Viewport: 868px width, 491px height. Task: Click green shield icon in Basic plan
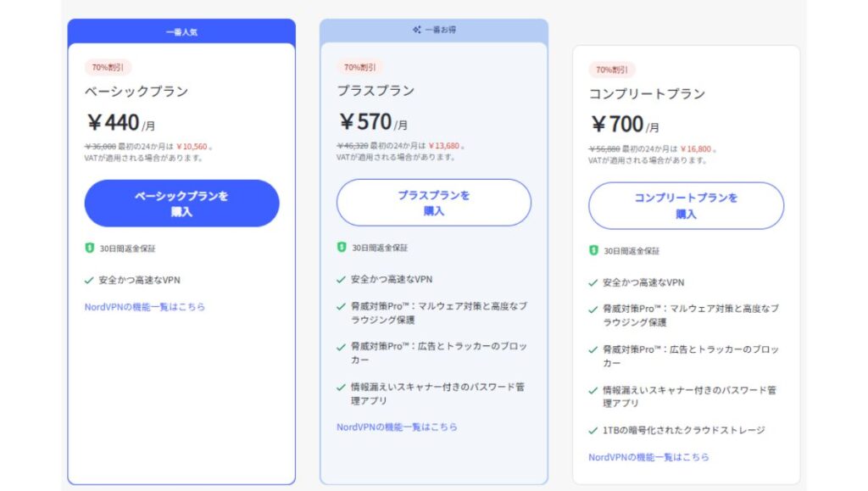(89, 248)
